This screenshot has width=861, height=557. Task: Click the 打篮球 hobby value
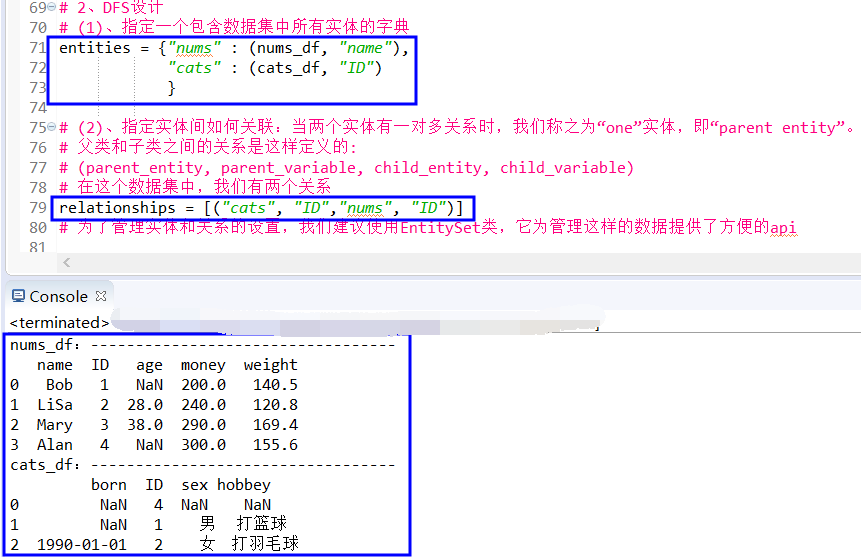261,524
